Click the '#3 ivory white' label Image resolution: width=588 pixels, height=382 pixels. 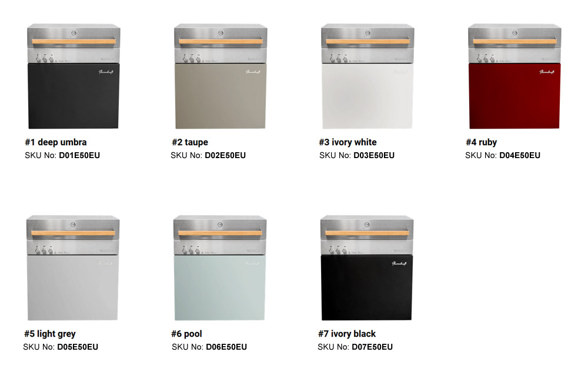[348, 142]
